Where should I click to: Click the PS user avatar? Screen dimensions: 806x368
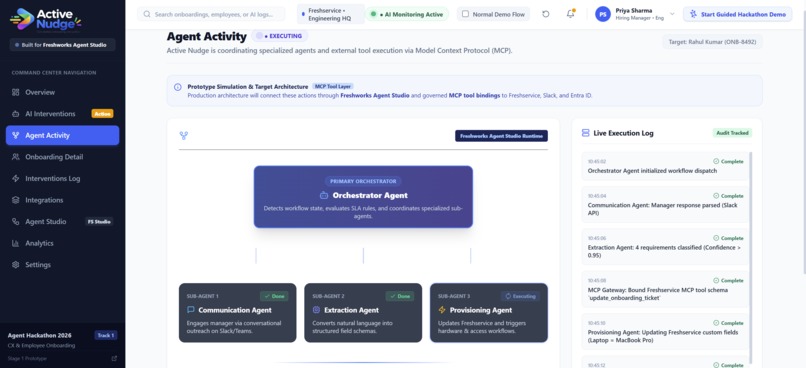(603, 14)
